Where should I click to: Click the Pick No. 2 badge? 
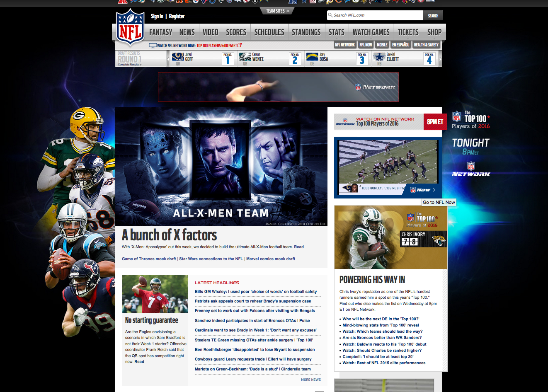pos(295,58)
